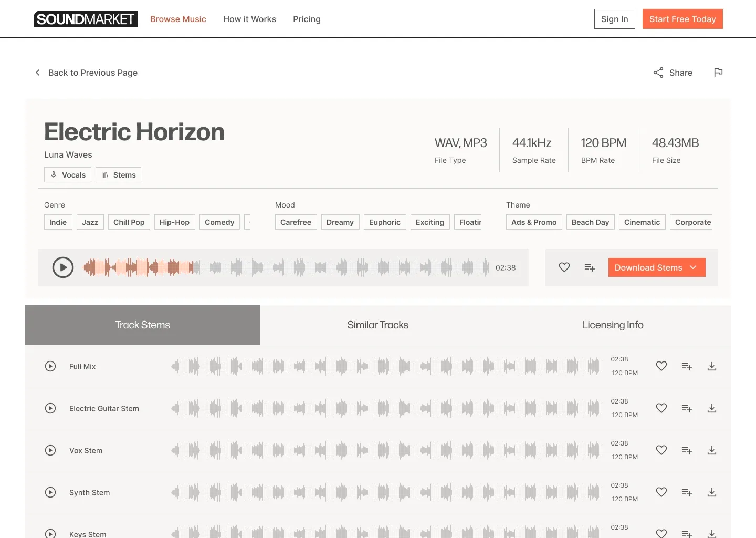
Task: Open Luna Waves artist link
Action: click(x=68, y=154)
